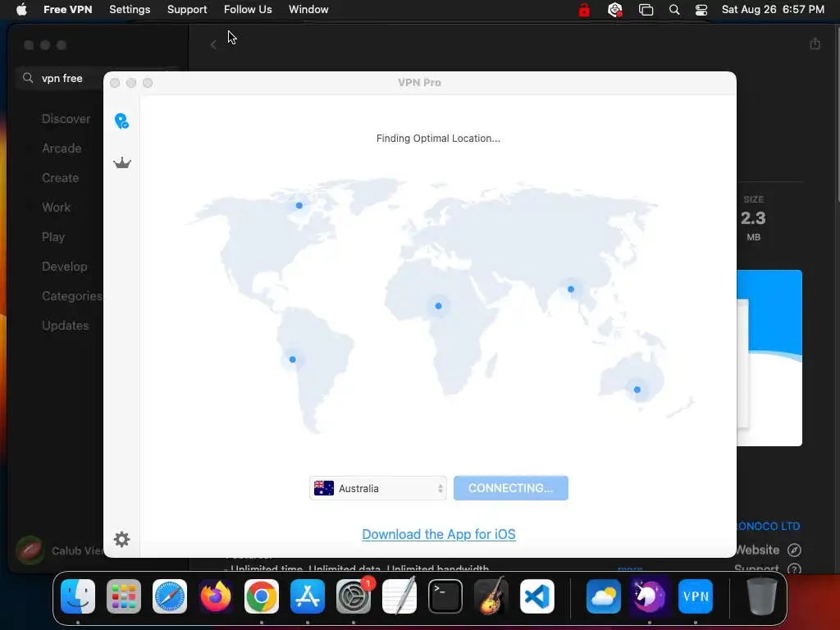
Task: Open Firefox from the Dock
Action: coord(216,596)
